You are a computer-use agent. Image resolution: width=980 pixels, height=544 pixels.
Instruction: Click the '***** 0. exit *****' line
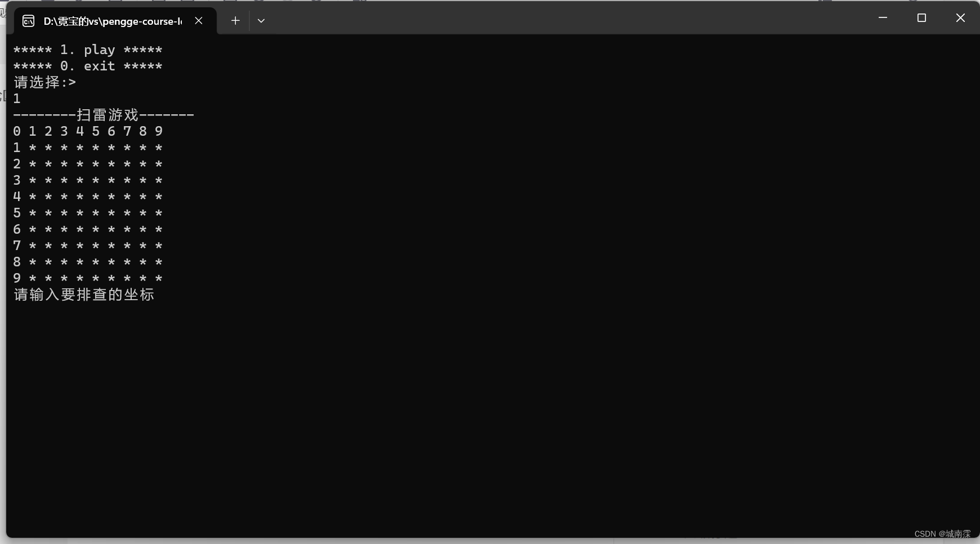pos(88,66)
